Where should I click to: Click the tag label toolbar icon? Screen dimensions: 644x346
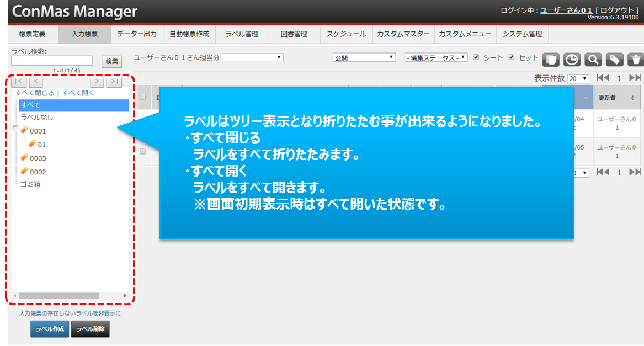[614, 60]
